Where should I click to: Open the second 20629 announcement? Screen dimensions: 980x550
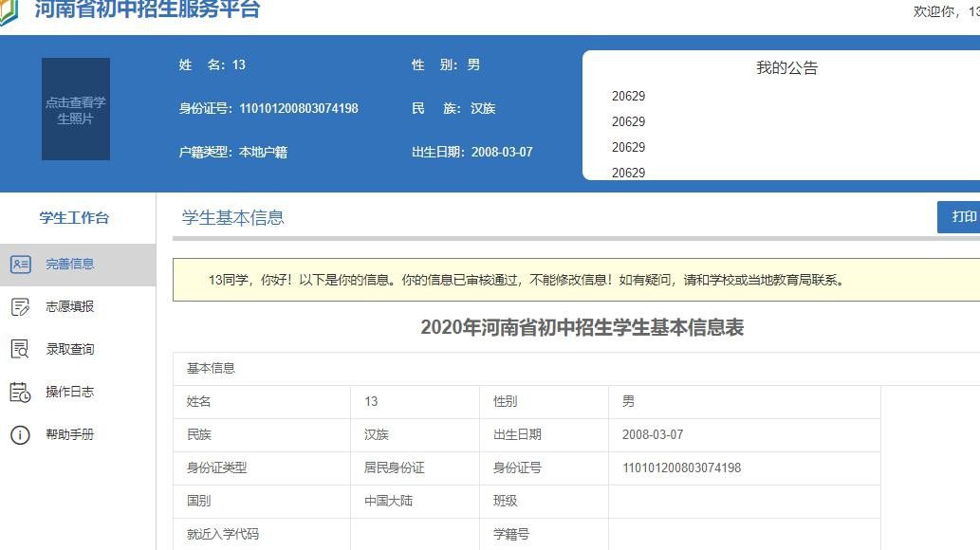click(x=627, y=121)
